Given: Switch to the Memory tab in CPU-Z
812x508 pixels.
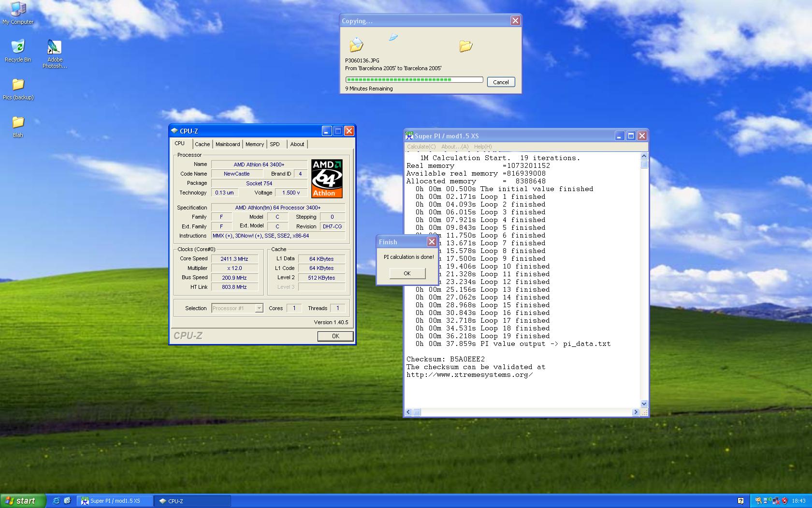Looking at the screenshot, I should (x=255, y=144).
